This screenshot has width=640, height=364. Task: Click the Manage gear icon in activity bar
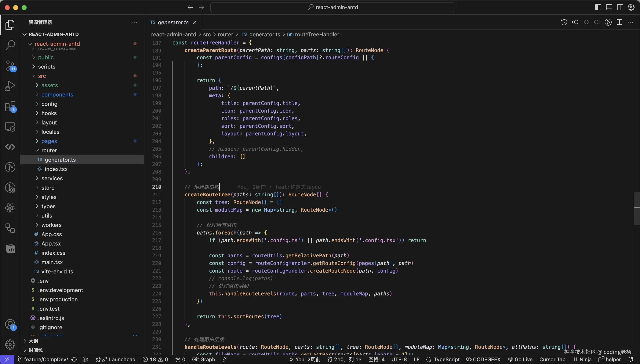click(x=10, y=345)
